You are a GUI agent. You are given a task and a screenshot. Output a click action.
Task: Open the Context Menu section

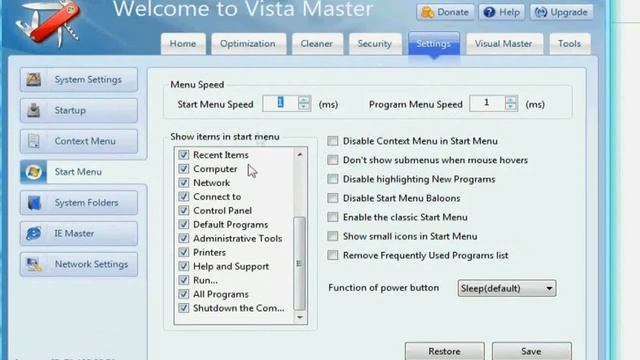pos(79,141)
